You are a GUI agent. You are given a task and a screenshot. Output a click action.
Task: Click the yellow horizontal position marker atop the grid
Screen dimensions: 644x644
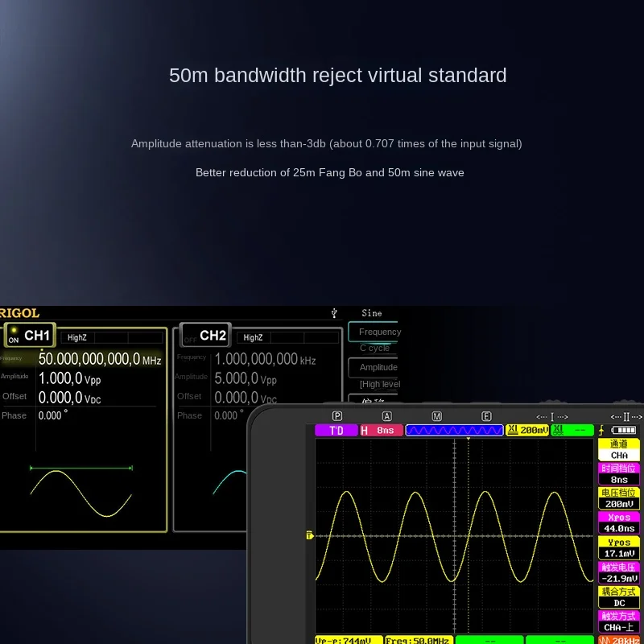[469, 439]
